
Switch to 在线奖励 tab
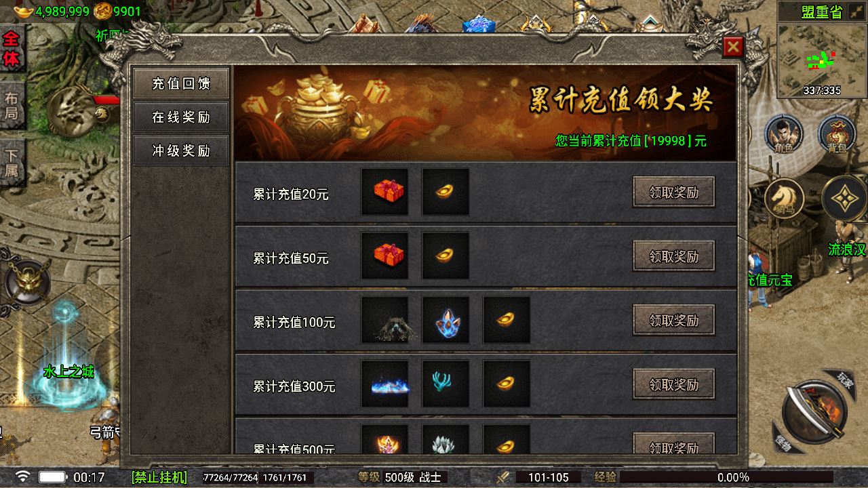(181, 117)
